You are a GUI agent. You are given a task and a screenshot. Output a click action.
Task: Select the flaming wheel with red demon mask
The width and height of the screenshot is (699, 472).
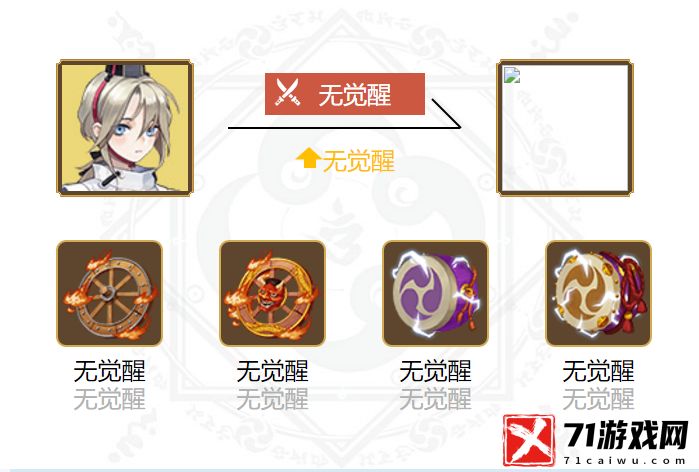[x=272, y=293]
